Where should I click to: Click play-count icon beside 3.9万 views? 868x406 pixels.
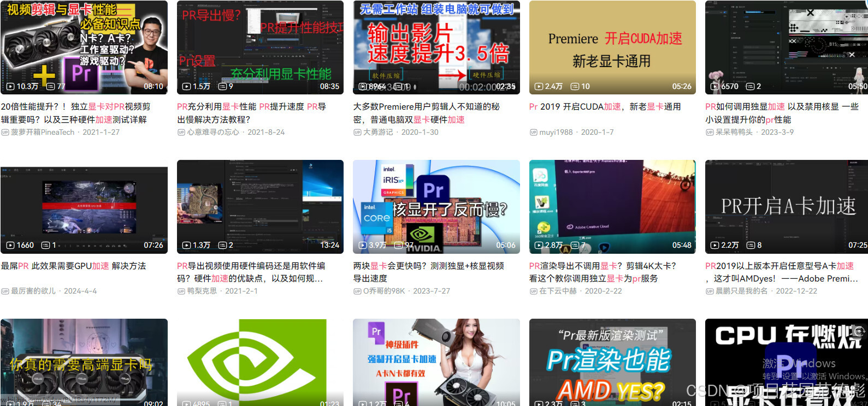tap(363, 245)
